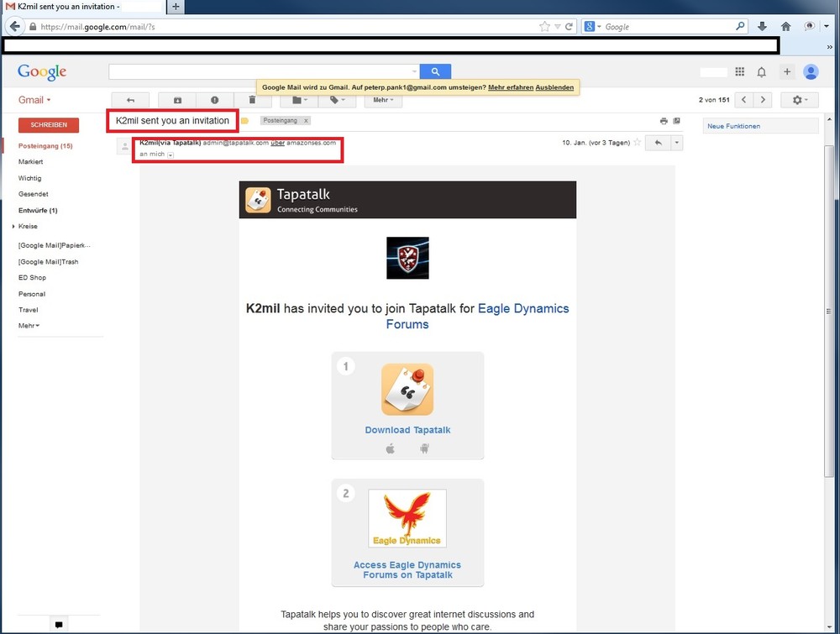Click the Eagle Dynamics logo image
The height and width of the screenshot is (634, 840).
407,518
